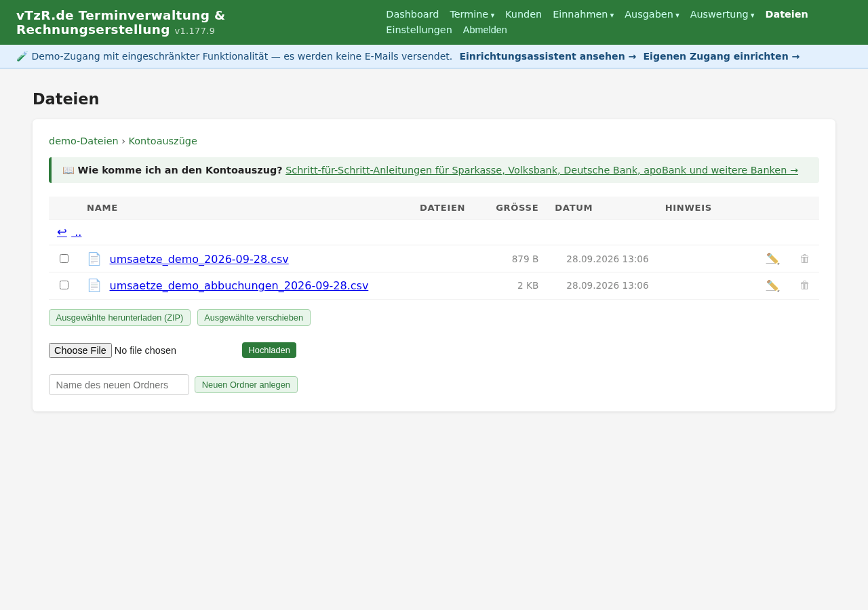
Task: Open Einstellungen from the navigation
Action: pos(419,30)
